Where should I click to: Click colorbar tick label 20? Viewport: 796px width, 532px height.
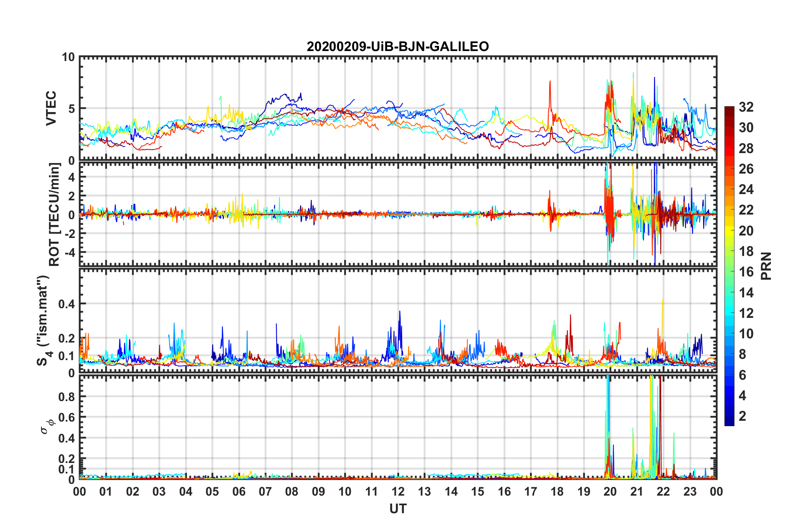tap(746, 230)
